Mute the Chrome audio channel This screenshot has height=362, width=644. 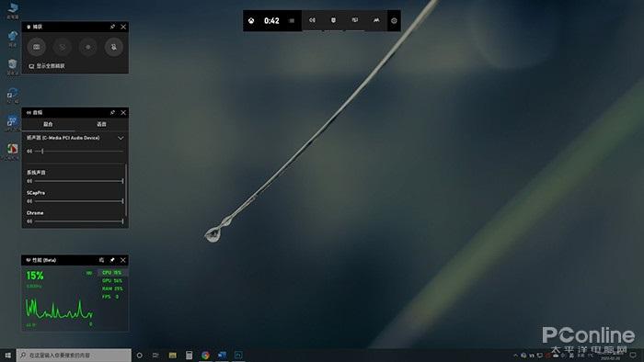29,221
